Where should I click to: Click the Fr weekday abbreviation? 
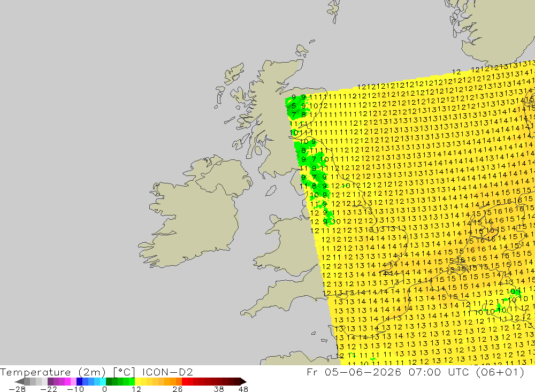coord(312,372)
